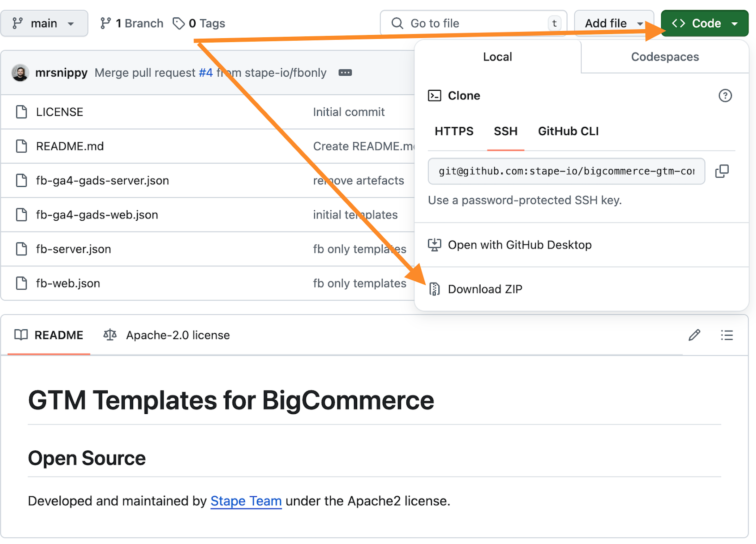Click the GTM Templates for BigCommerce heading
Viewport: 756px width, 544px height.
click(x=231, y=400)
